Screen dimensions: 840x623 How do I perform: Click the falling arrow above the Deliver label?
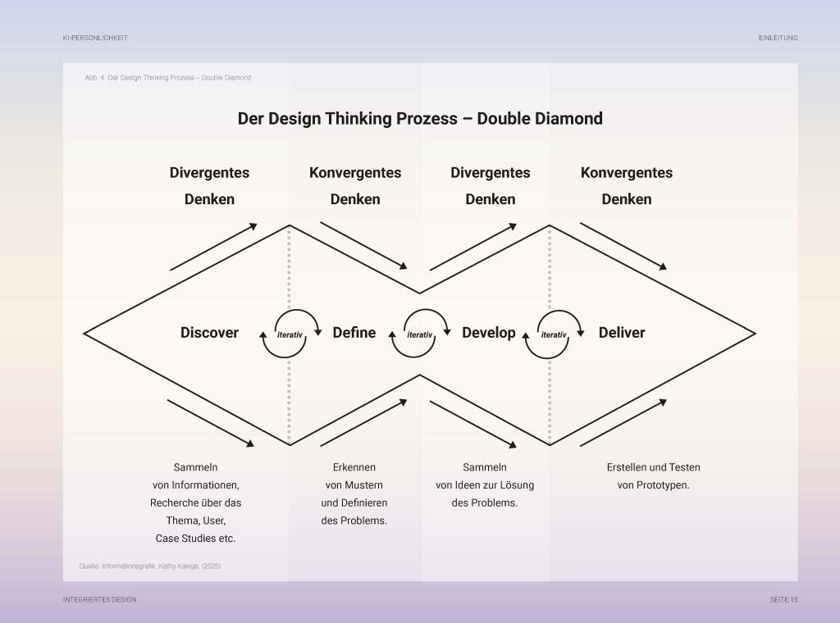[x=623, y=246]
